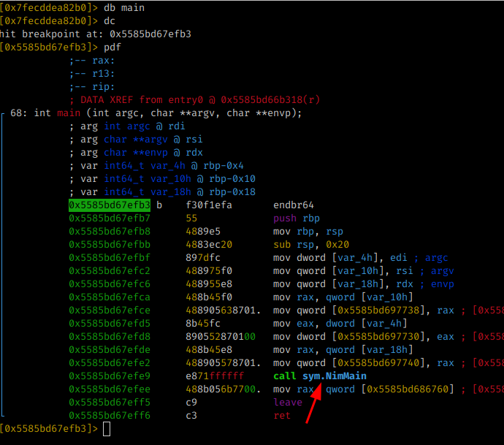Click the 'endbr64' instruction text
Viewport: 504px width, 445px height.
point(294,205)
